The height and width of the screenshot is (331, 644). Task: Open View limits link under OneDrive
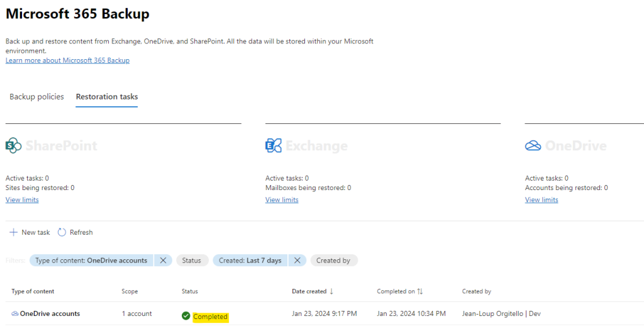pyautogui.click(x=541, y=199)
